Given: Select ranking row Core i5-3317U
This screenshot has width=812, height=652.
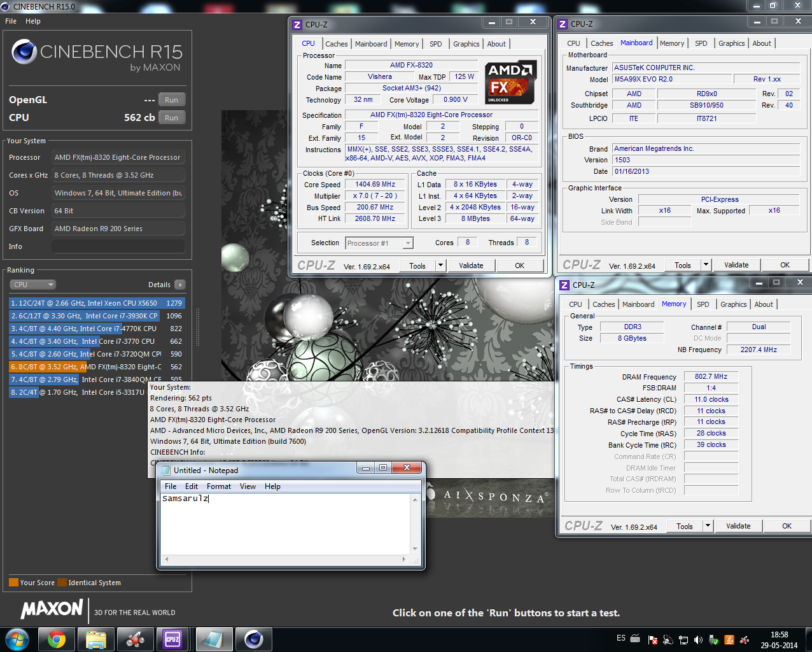Looking at the screenshot, I should 78,392.
